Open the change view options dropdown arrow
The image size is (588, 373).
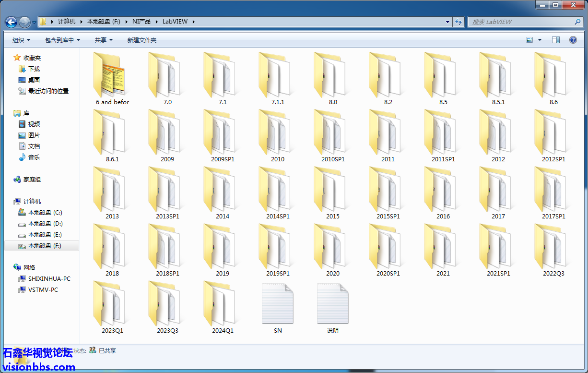pyautogui.click(x=540, y=40)
